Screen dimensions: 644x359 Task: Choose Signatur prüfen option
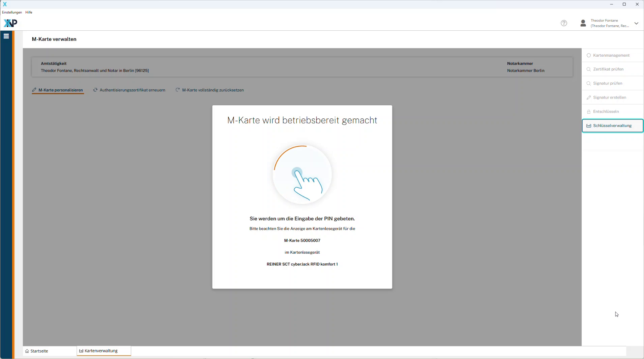coord(607,83)
